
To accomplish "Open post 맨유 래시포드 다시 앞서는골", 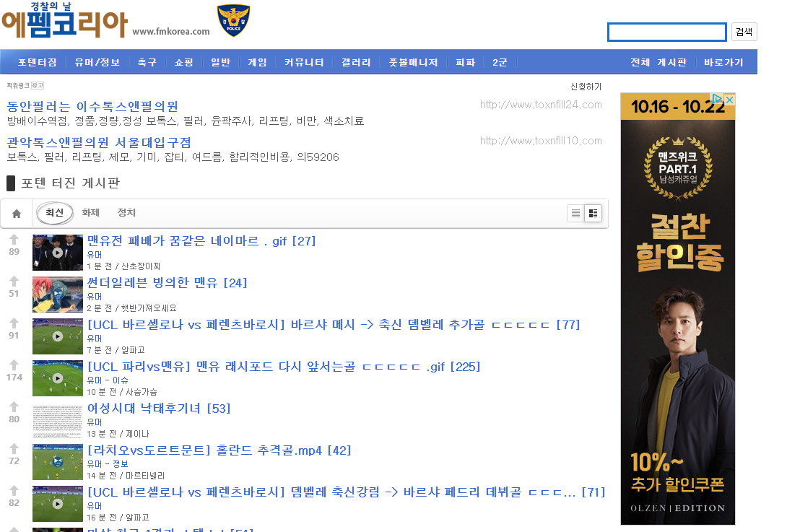I will point(284,367).
